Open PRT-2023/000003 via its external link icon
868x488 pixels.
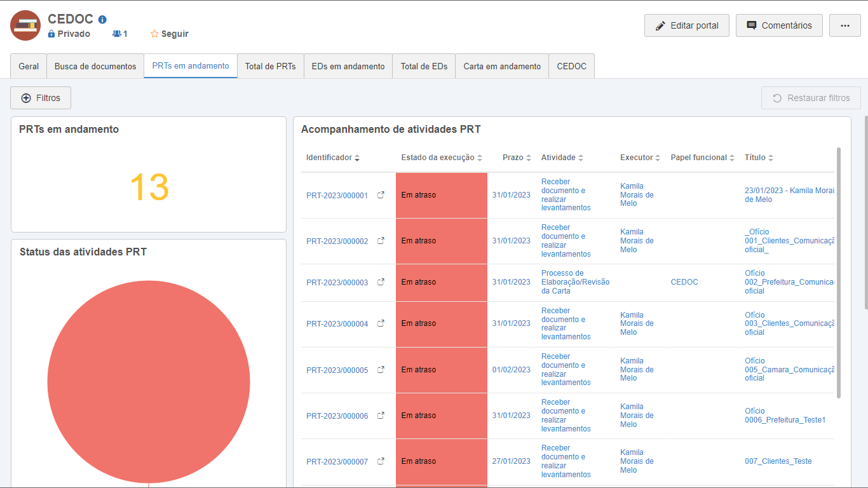point(381,282)
